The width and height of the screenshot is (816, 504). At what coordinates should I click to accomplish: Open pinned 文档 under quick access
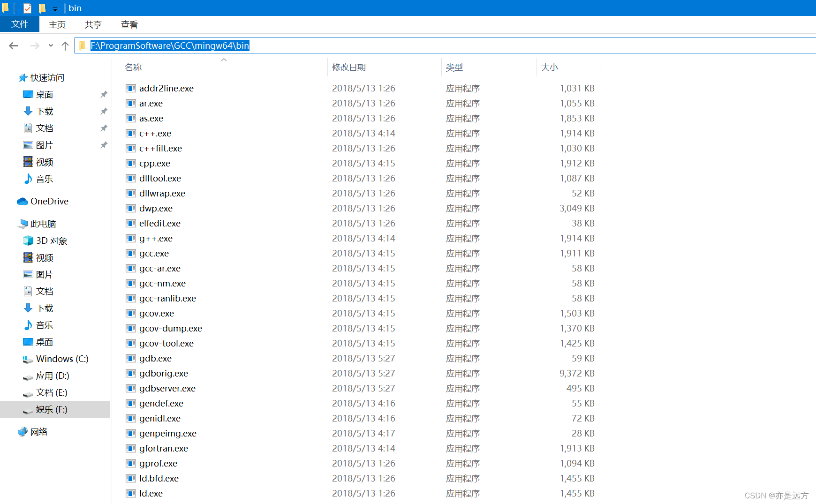click(x=38, y=128)
